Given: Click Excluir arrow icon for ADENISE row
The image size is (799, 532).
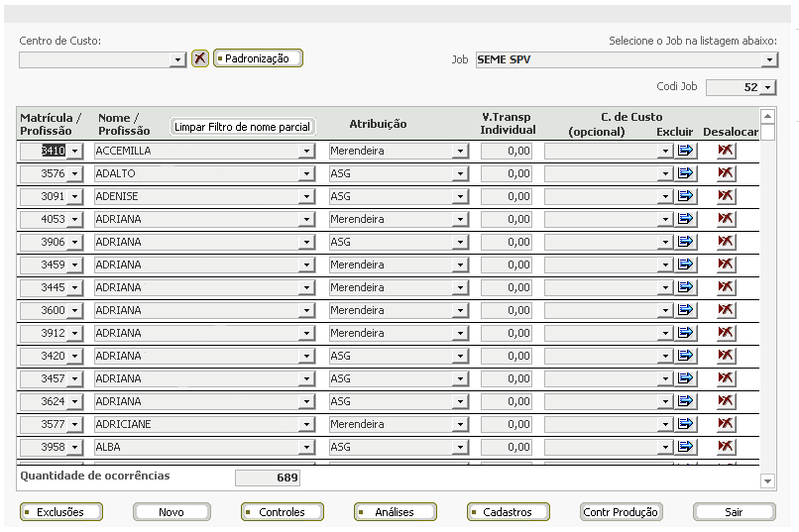Looking at the screenshot, I should pyautogui.click(x=685, y=196).
